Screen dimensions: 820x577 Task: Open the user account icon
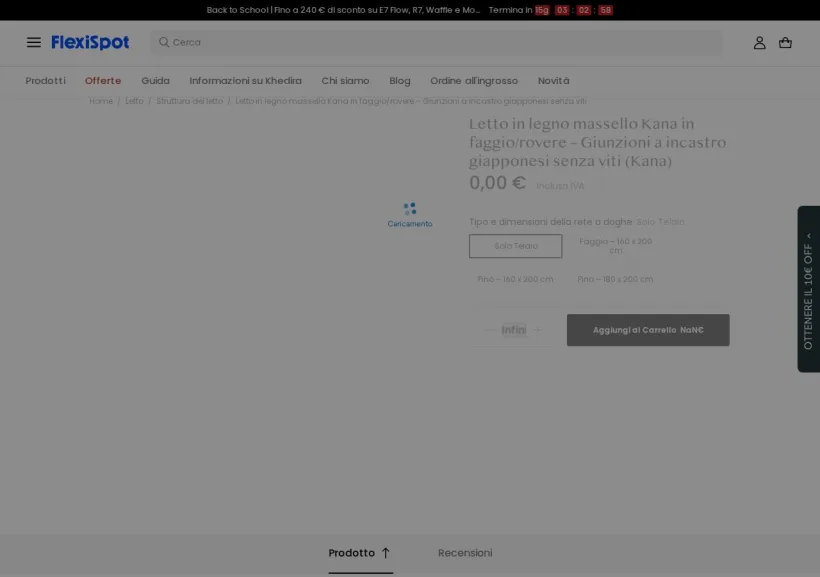pos(759,43)
